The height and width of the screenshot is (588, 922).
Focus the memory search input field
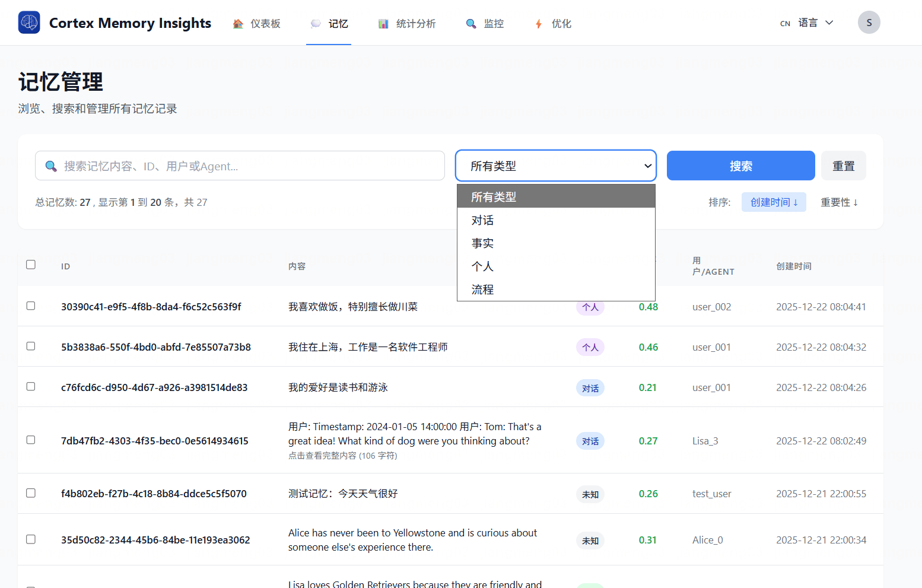(240, 166)
